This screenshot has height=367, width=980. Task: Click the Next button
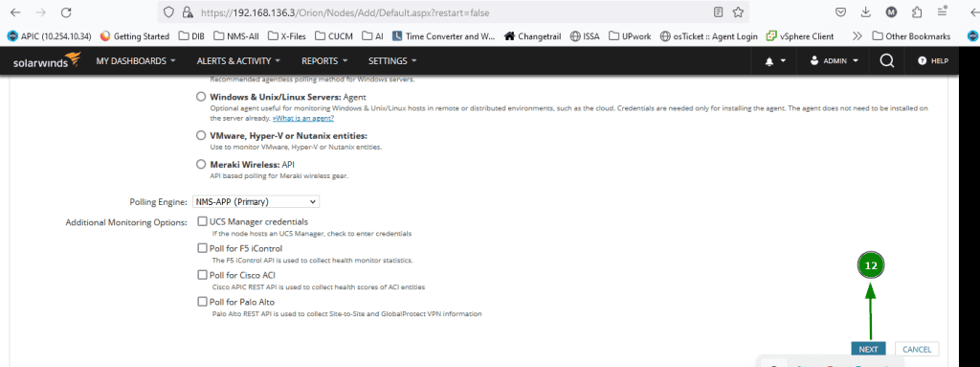pyautogui.click(x=868, y=350)
